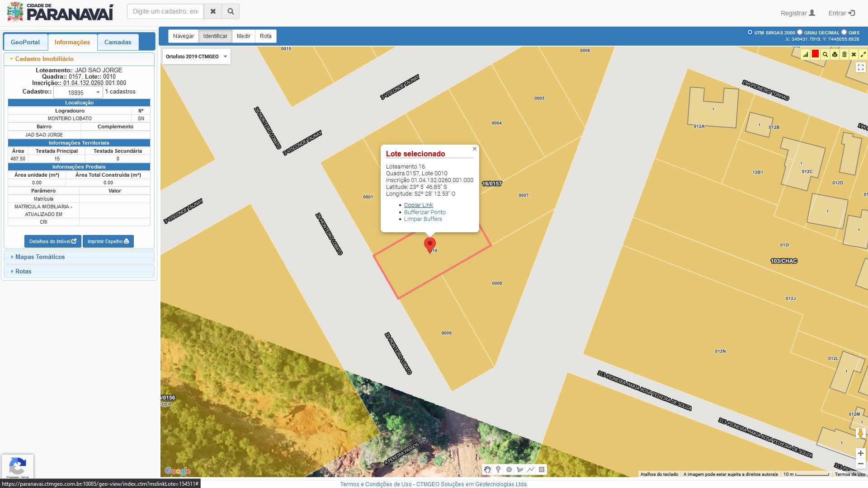Select the Medir map mode
Screen dimensions: 868x488
[244, 36]
